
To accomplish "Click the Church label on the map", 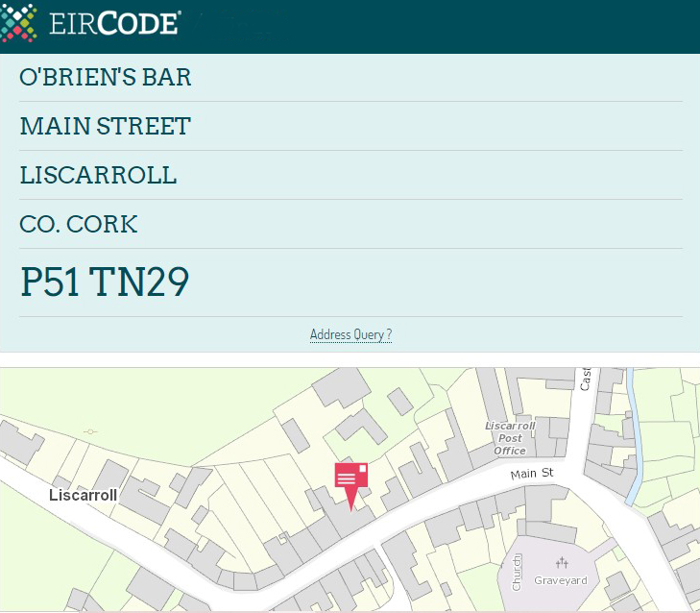I will click(517, 573).
